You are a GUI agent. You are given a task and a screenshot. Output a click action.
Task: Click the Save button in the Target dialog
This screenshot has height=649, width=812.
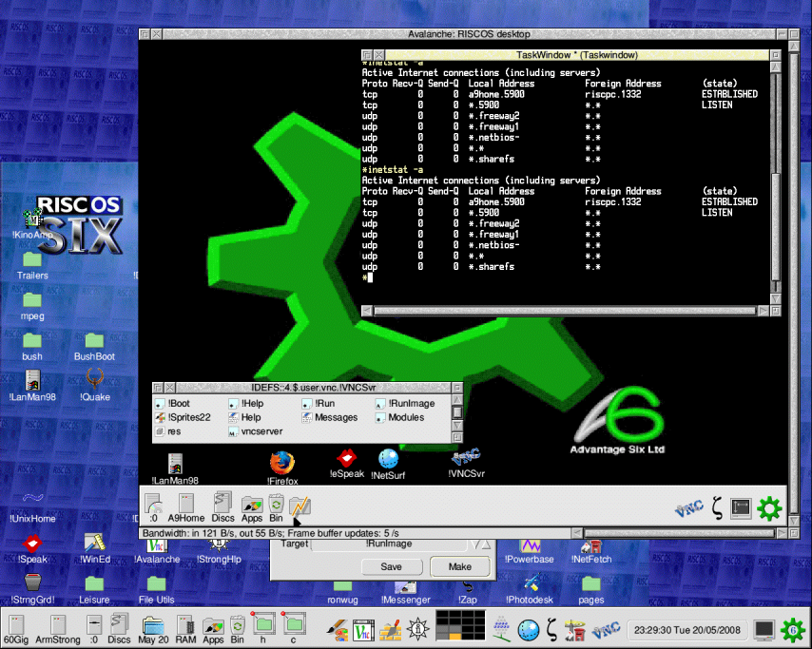(x=391, y=566)
